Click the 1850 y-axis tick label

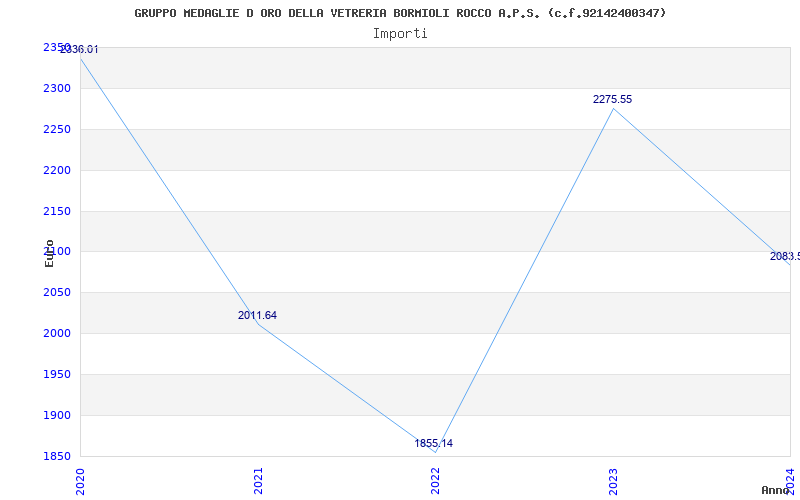57,456
